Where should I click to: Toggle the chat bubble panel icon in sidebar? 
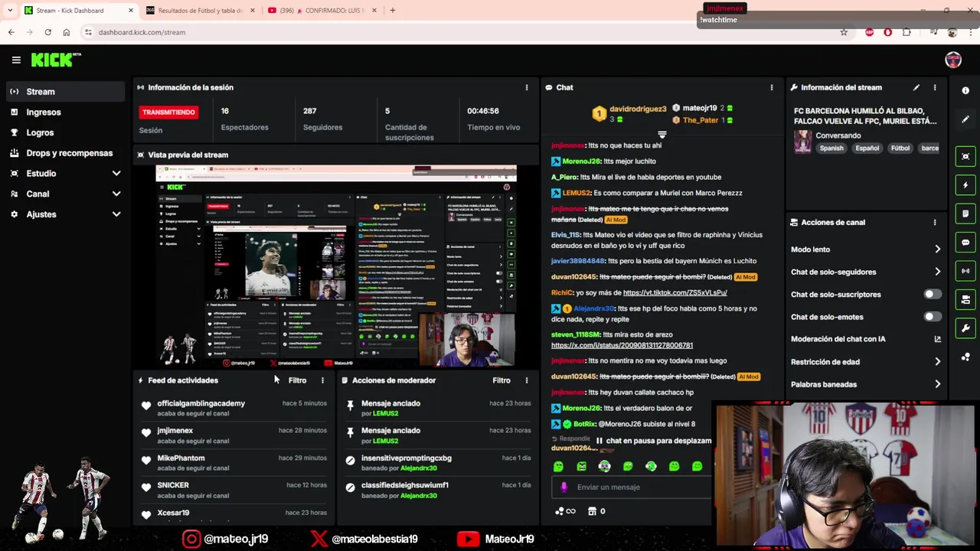[965, 243]
